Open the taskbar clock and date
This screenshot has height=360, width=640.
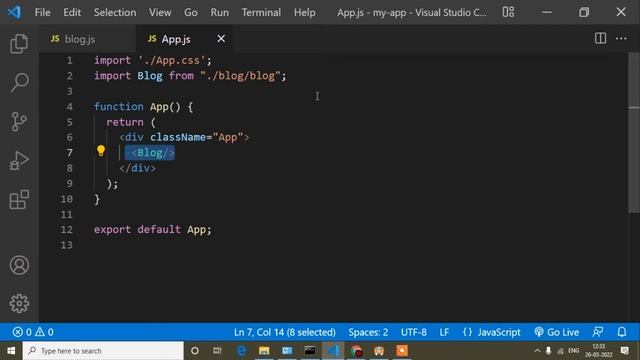tap(598, 351)
